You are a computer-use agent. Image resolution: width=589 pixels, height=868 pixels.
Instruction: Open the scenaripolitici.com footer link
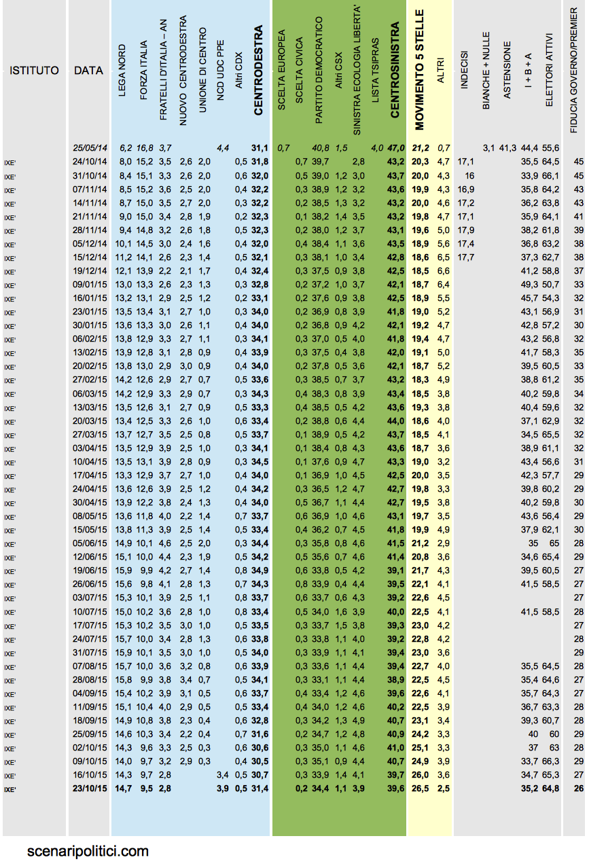(88, 850)
